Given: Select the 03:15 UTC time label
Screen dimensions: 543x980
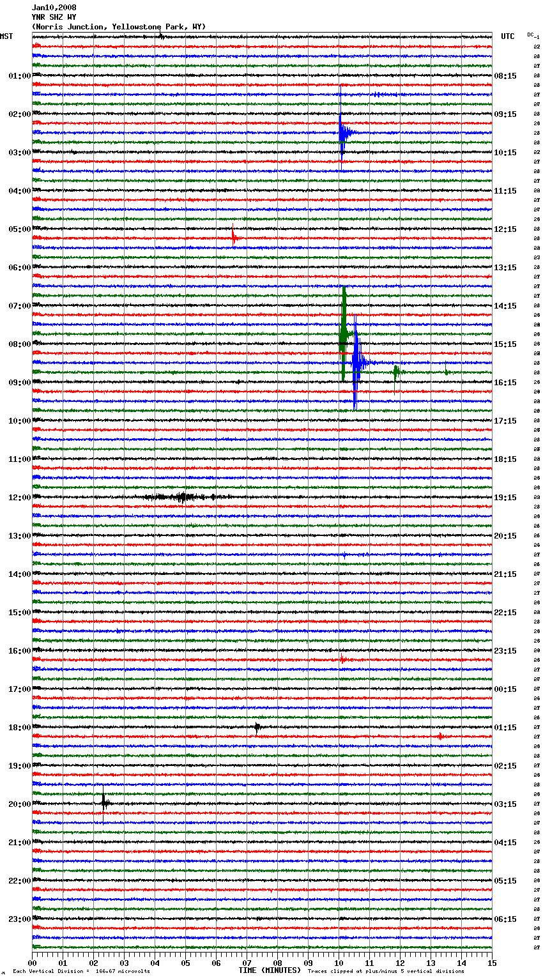Looking at the screenshot, I should click(x=505, y=804).
